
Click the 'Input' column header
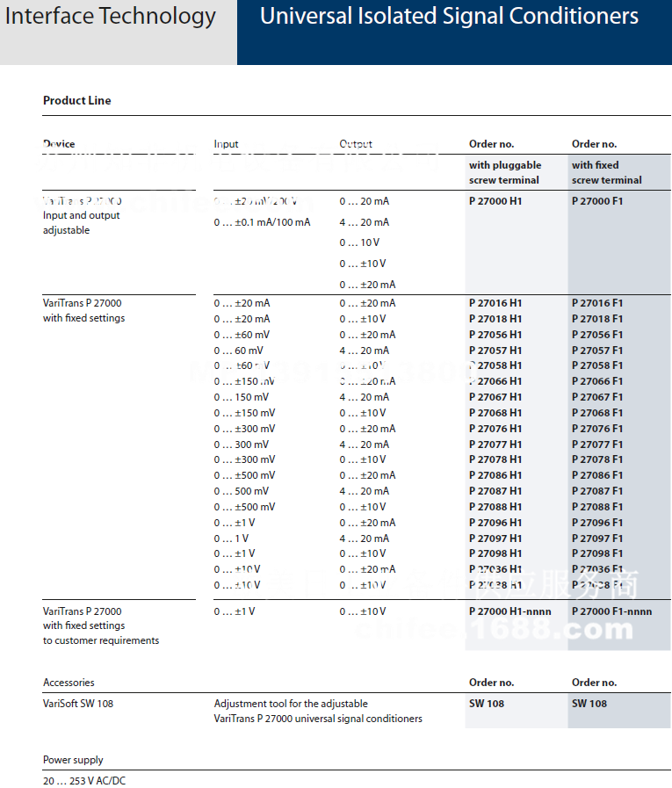pos(226,144)
